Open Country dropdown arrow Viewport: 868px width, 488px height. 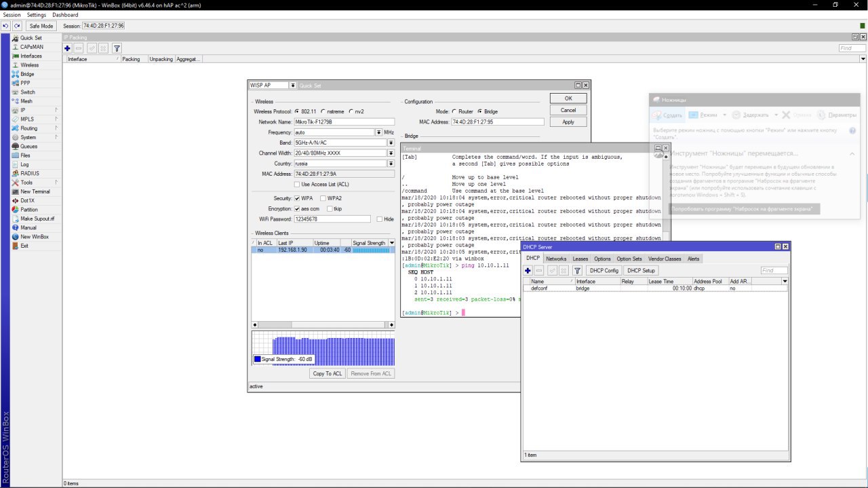391,164
